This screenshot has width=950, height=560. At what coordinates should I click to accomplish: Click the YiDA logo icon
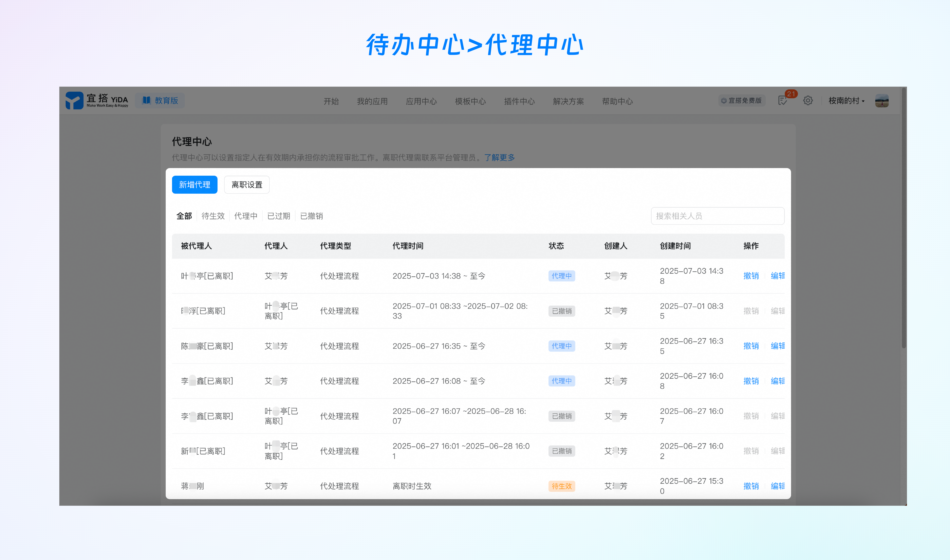click(74, 100)
